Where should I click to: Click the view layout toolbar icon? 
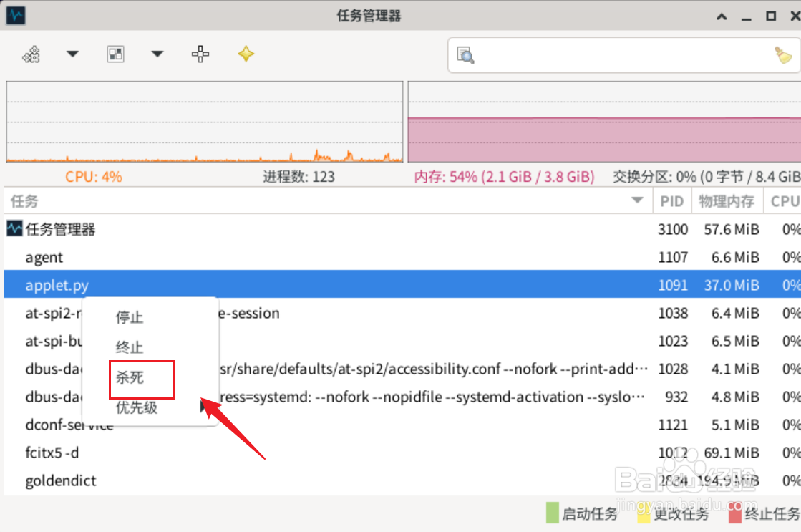[115, 54]
